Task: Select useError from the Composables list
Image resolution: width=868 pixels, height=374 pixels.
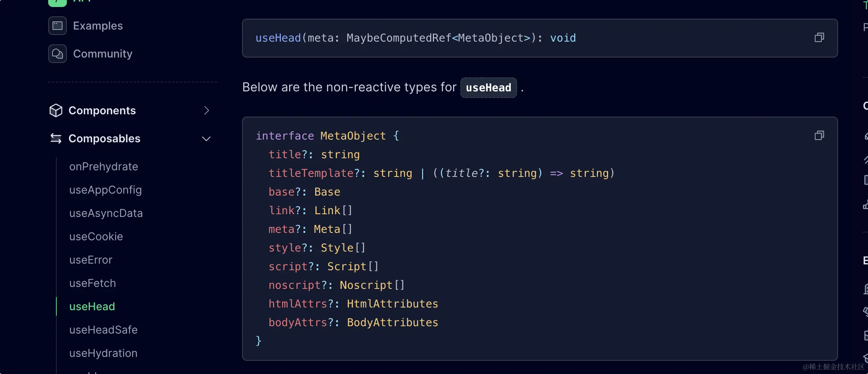Action: click(91, 260)
